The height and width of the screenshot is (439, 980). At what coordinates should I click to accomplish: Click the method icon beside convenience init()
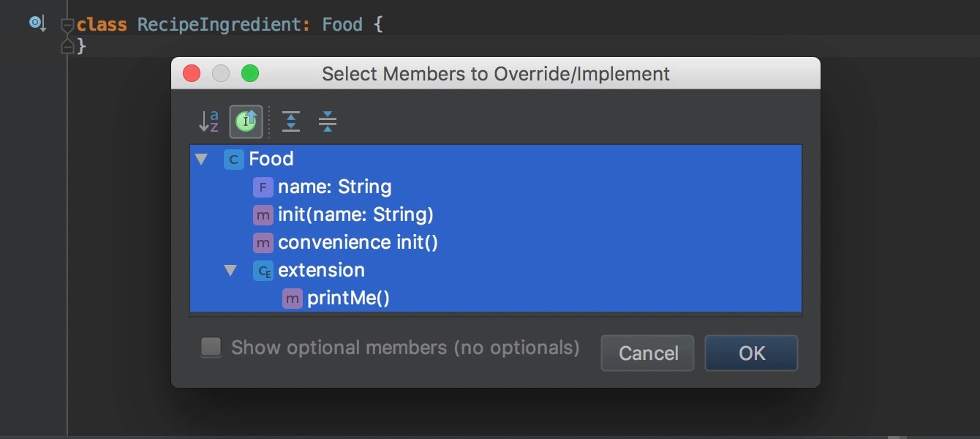point(262,242)
